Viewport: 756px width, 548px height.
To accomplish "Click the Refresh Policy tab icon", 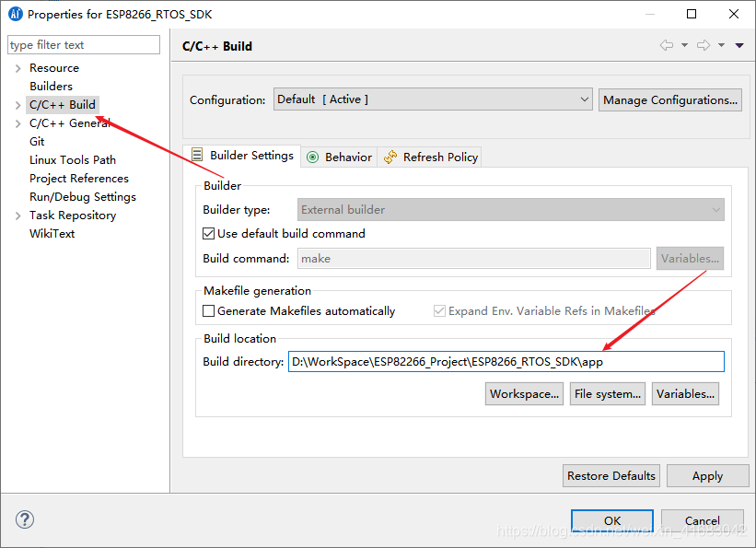I will click(x=392, y=157).
